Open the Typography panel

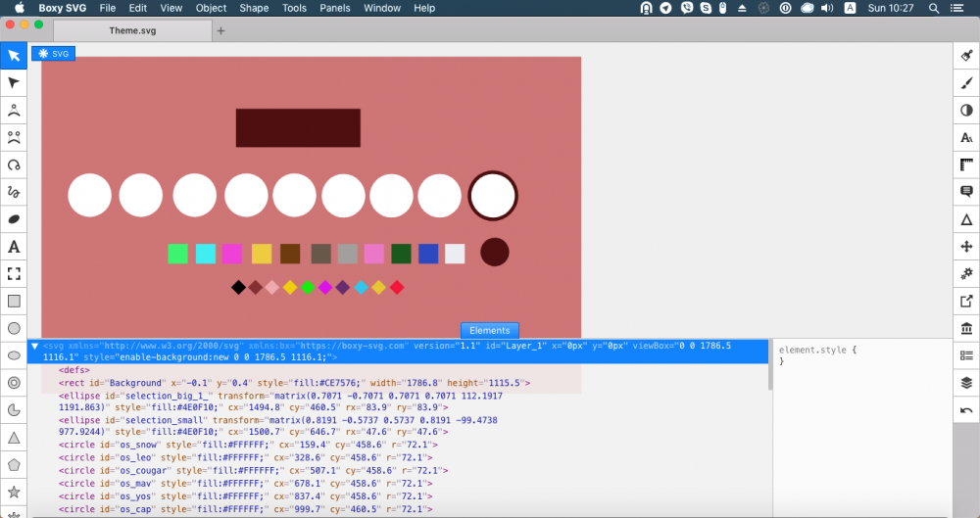[966, 137]
